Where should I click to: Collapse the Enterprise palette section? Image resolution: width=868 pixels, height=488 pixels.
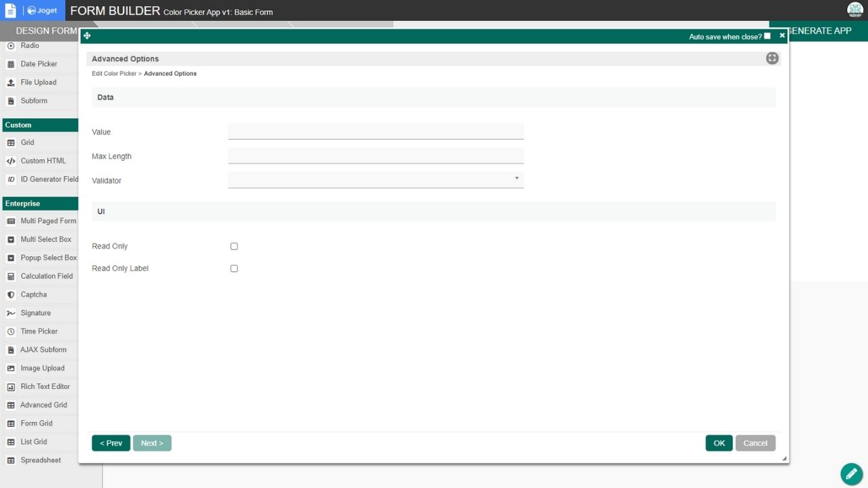40,203
